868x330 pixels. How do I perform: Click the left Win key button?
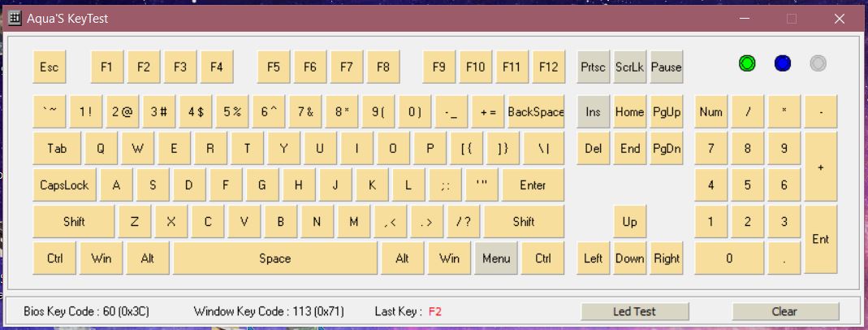coord(101,258)
